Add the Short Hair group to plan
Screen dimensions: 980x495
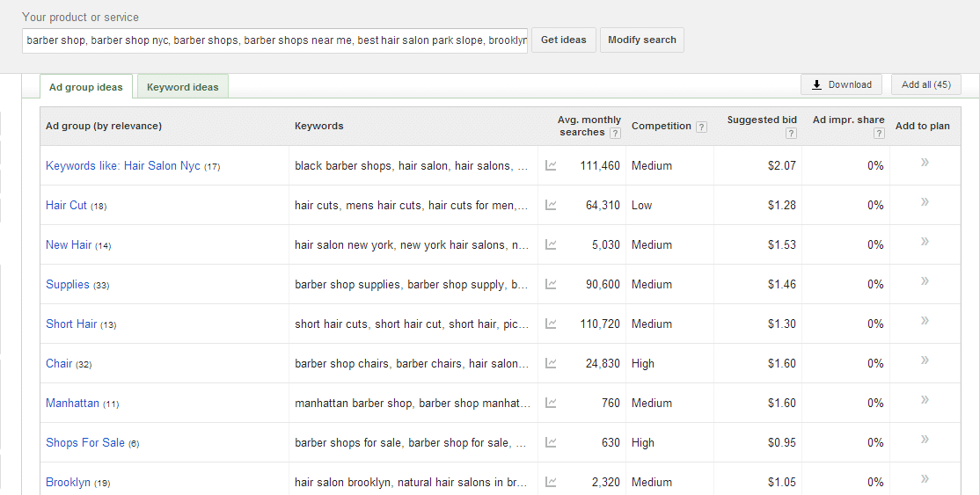[x=925, y=321]
